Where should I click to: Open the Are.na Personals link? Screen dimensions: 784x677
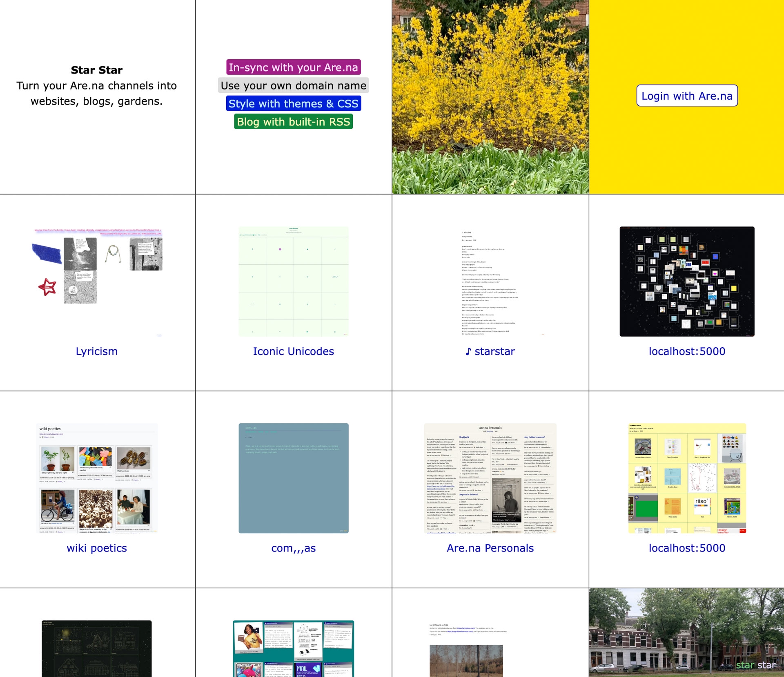point(490,548)
